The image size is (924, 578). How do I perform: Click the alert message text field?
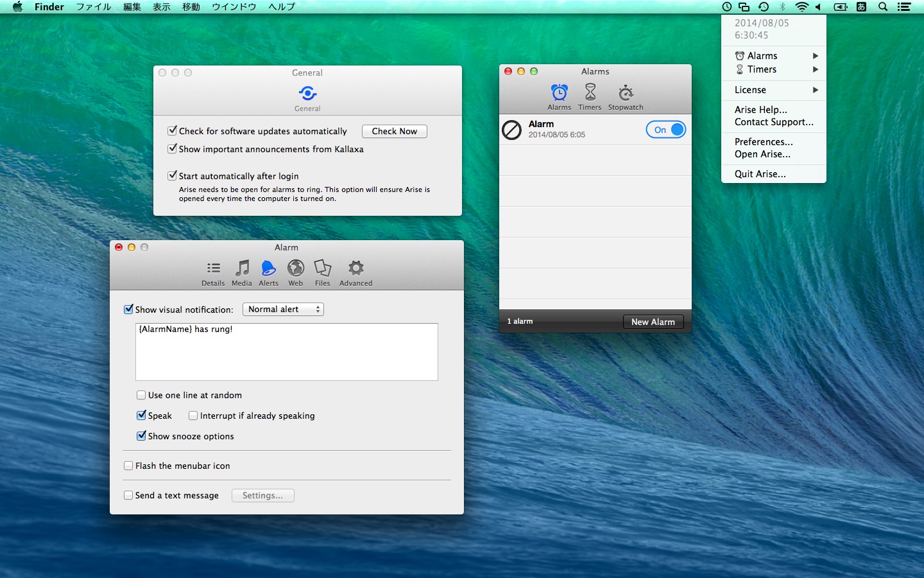pos(286,352)
